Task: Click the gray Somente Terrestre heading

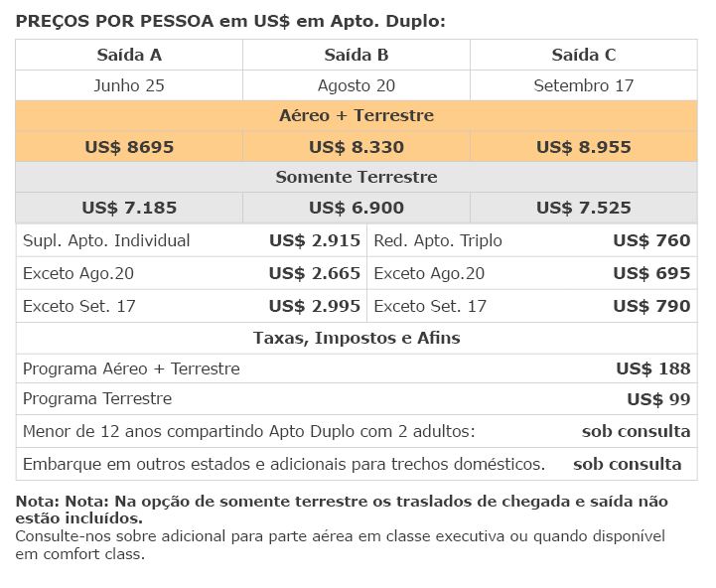Action: pyautogui.click(x=357, y=177)
